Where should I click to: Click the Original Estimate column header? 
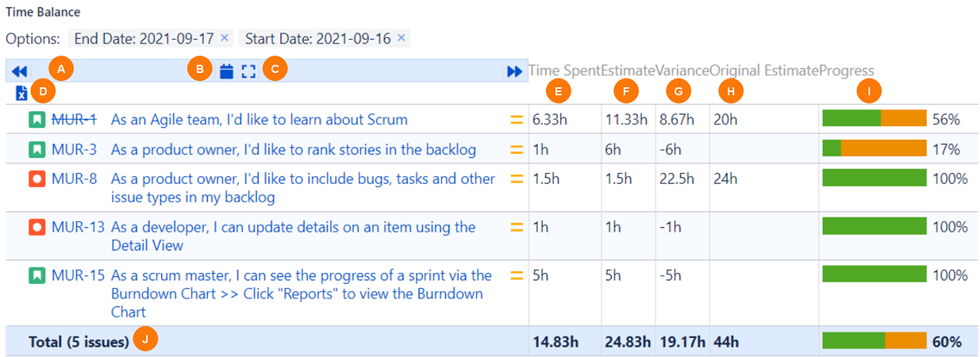click(x=763, y=71)
